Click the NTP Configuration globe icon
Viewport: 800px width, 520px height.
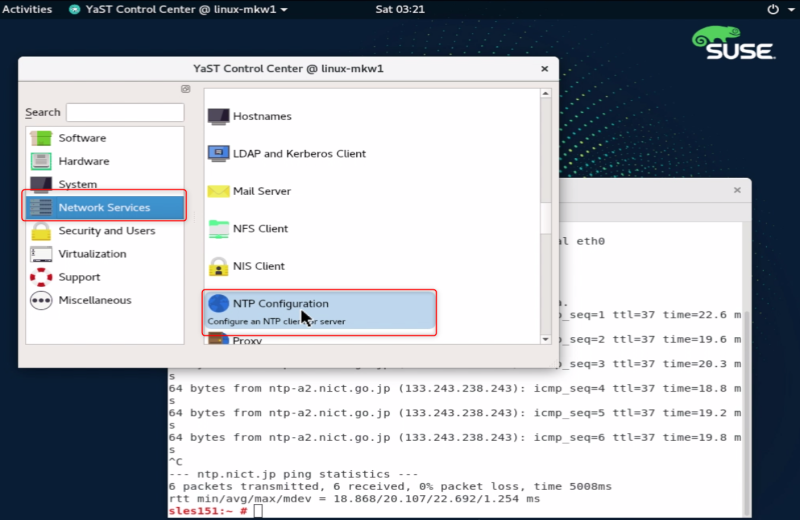click(218, 304)
